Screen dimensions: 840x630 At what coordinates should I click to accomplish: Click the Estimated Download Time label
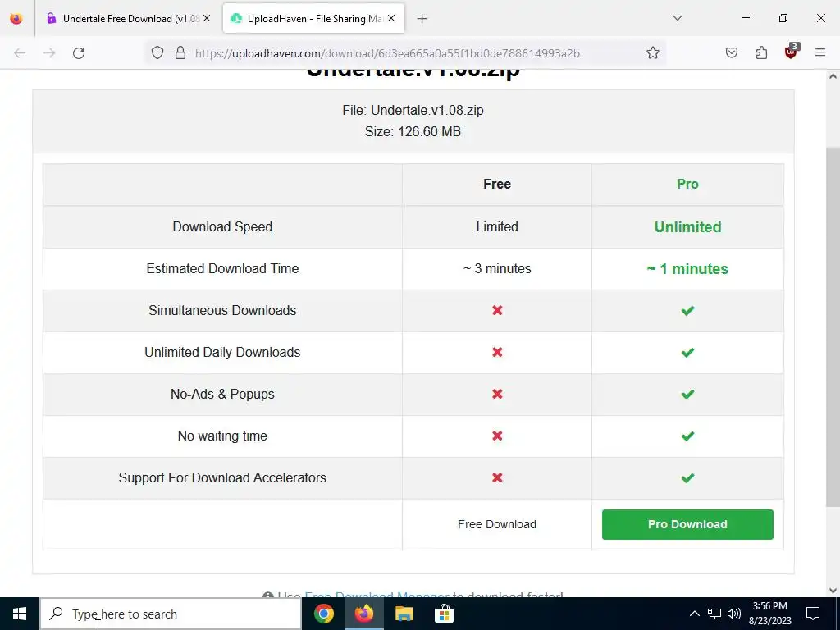(222, 268)
